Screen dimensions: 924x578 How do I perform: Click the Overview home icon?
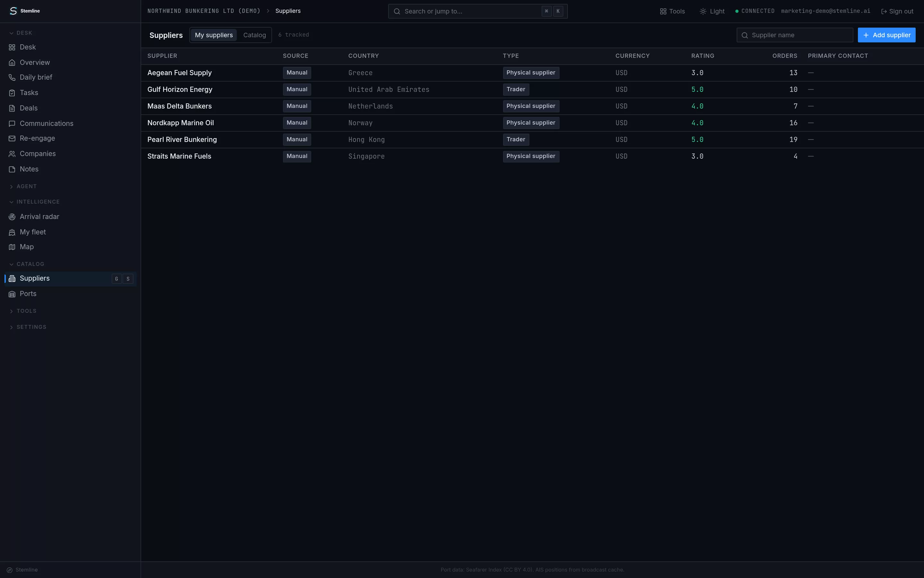(12, 63)
